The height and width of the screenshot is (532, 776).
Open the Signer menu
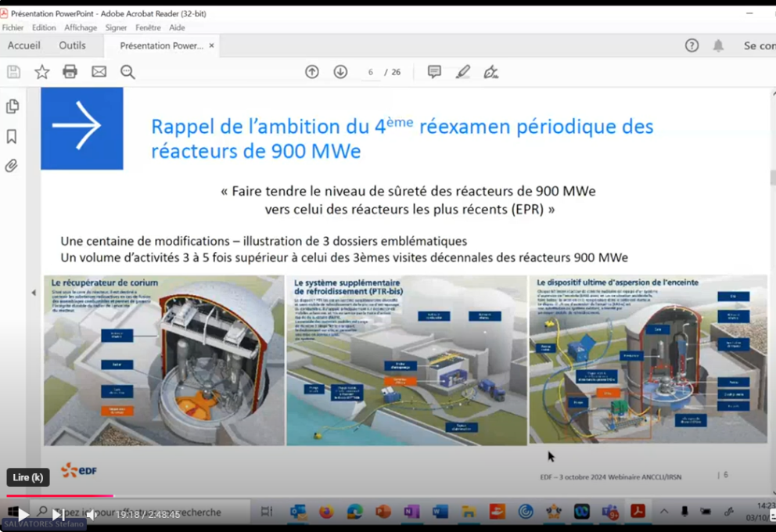pyautogui.click(x=116, y=27)
